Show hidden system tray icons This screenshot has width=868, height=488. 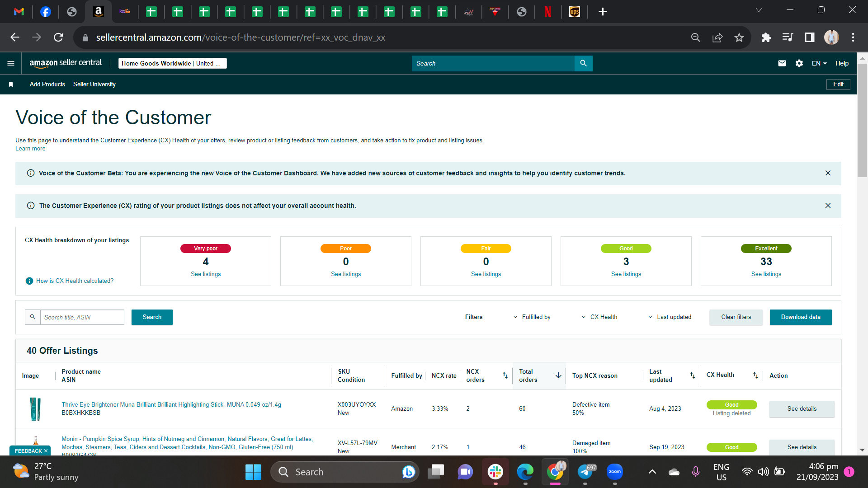click(x=652, y=472)
